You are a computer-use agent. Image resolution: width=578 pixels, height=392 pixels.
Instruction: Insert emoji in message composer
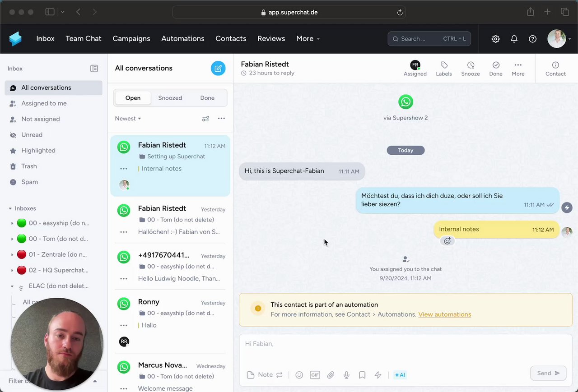299,374
